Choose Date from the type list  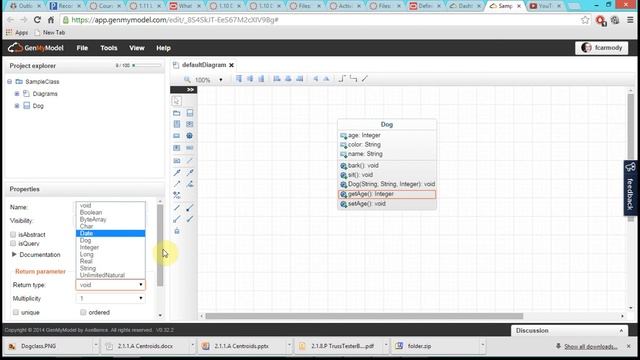pos(110,233)
